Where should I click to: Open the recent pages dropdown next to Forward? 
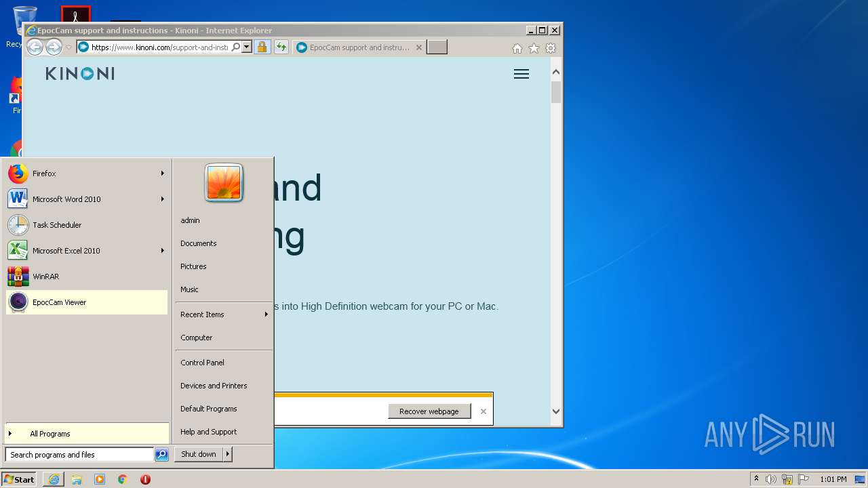tap(68, 47)
